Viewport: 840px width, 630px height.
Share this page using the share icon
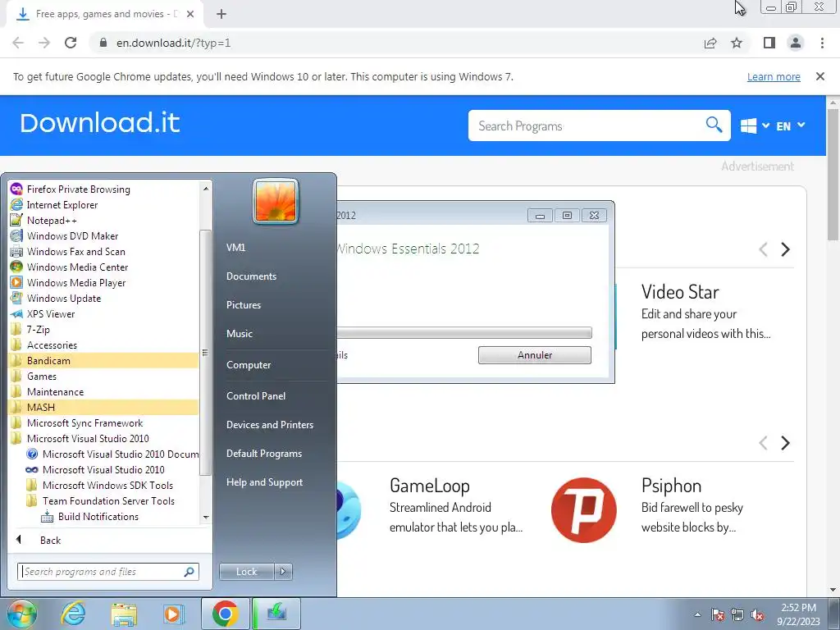point(710,43)
